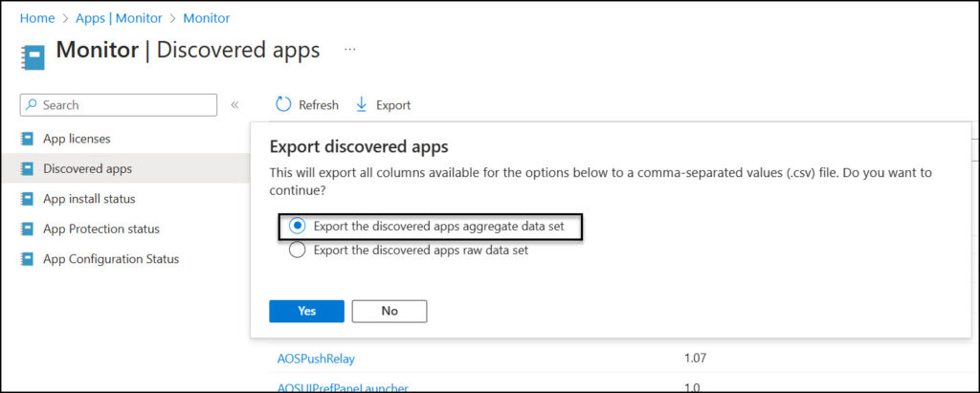The image size is (980, 393).
Task: Click the Refresh circular arrow icon
Action: (x=283, y=104)
